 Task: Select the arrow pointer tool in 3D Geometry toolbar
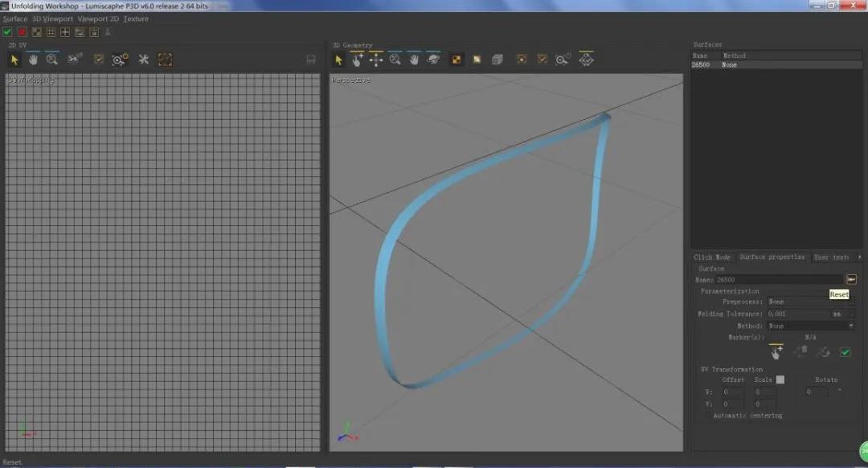click(339, 60)
